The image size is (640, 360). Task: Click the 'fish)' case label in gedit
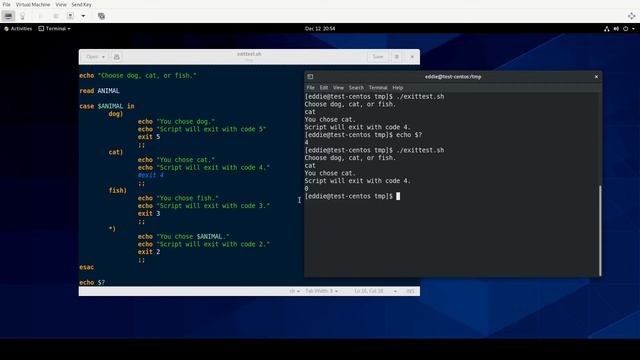click(118, 191)
